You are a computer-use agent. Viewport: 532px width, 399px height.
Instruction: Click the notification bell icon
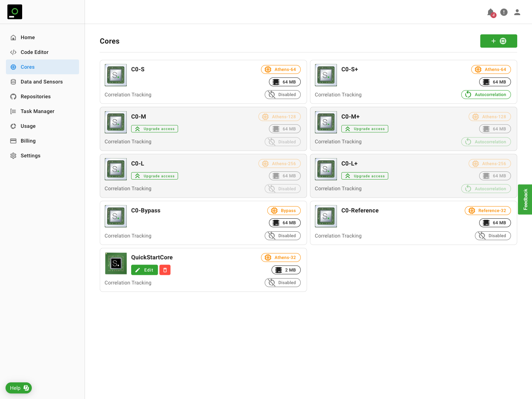click(x=491, y=13)
